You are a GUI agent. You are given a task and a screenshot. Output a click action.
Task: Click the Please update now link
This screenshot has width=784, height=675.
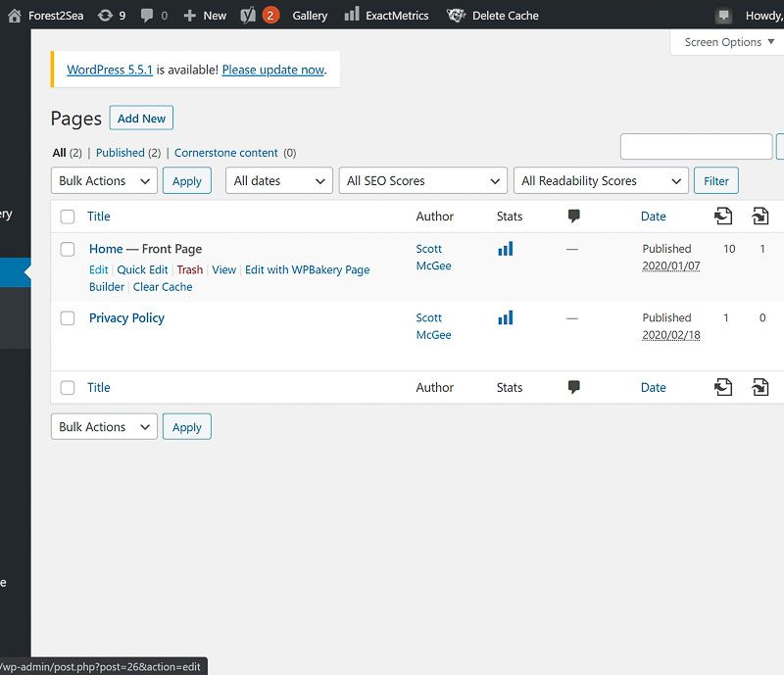point(272,70)
